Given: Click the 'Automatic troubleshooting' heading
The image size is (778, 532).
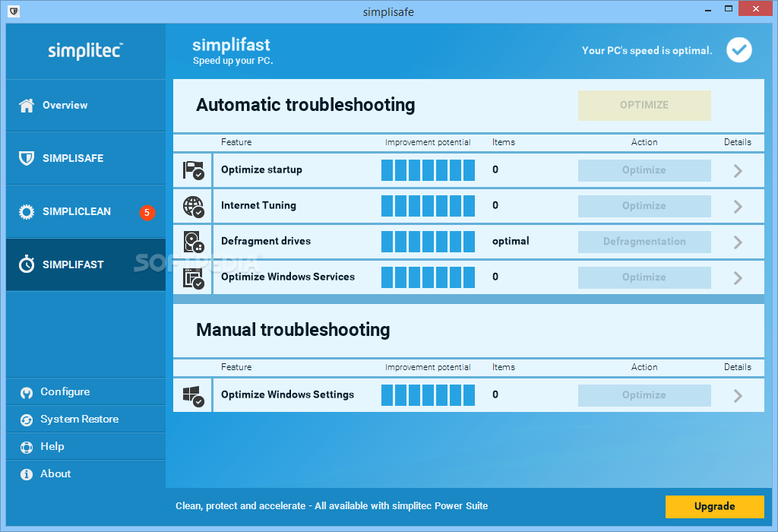Looking at the screenshot, I should (305, 105).
